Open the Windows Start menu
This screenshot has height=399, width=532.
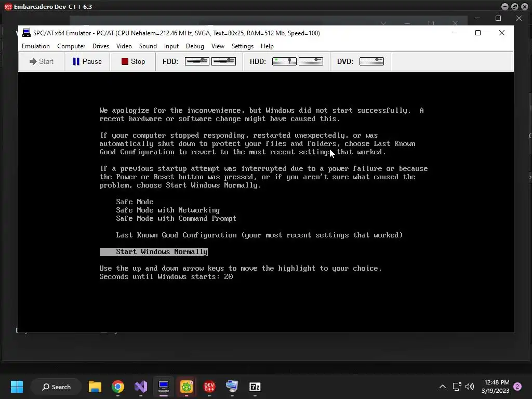pos(17,387)
